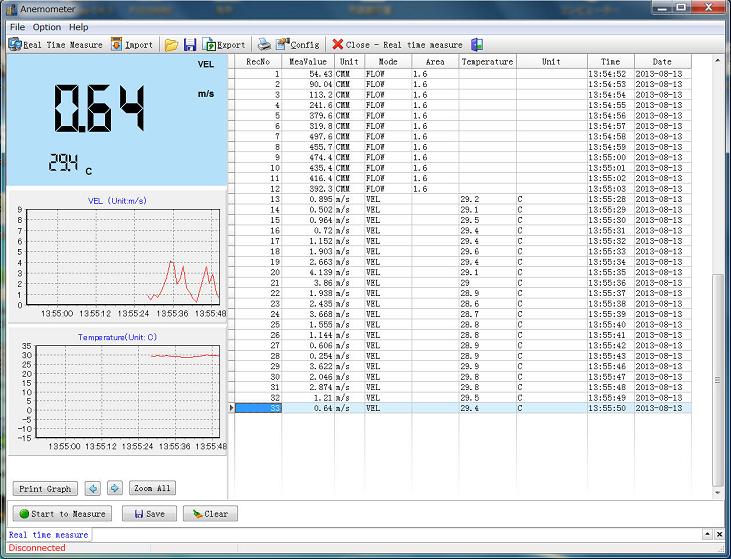Click the Real Time Measure toolbar button
Screen dimensions: 731x559
point(56,45)
